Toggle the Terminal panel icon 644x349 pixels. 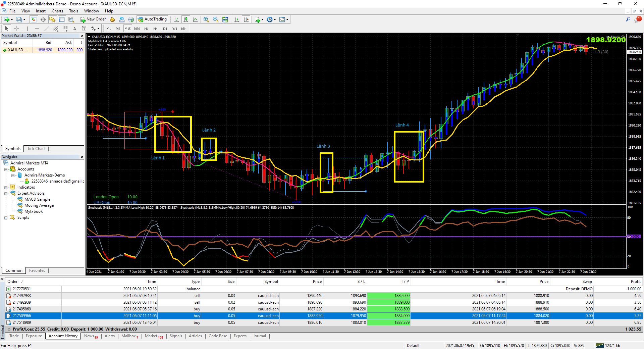pos(62,19)
